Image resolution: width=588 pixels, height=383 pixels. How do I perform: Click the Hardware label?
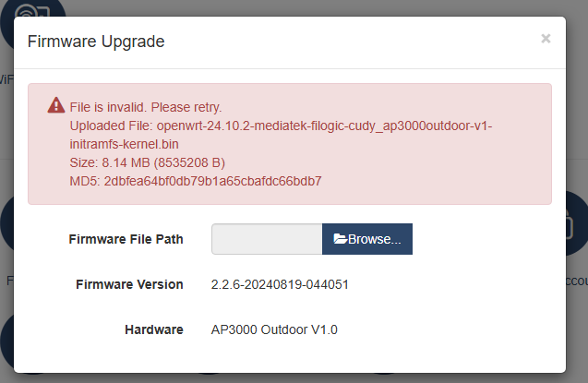(154, 329)
